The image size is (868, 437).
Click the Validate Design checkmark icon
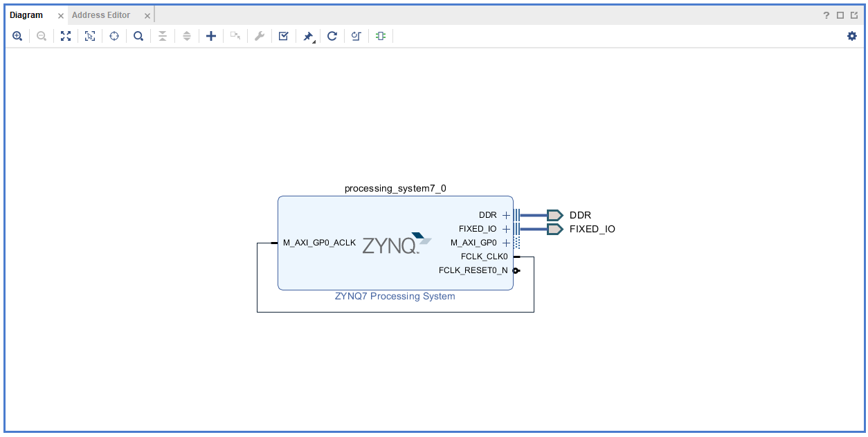pyautogui.click(x=283, y=36)
